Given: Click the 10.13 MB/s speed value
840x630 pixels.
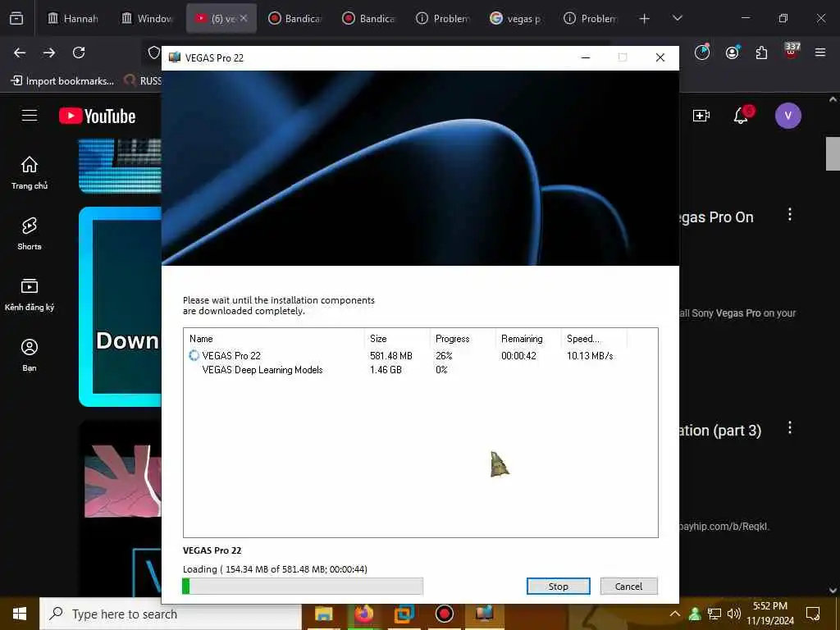Looking at the screenshot, I should pos(590,356).
